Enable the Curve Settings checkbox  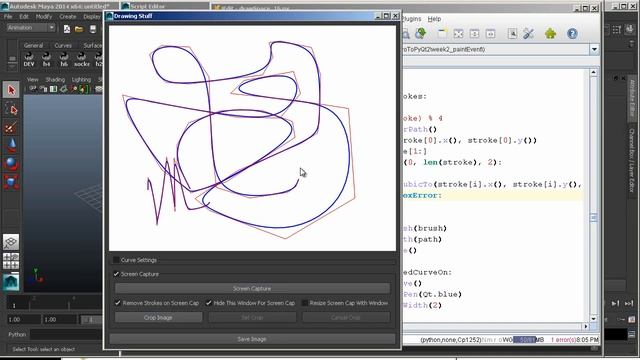click(116, 260)
